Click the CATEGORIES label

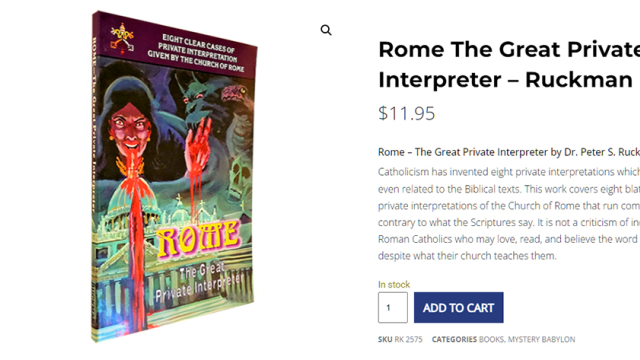(454, 339)
